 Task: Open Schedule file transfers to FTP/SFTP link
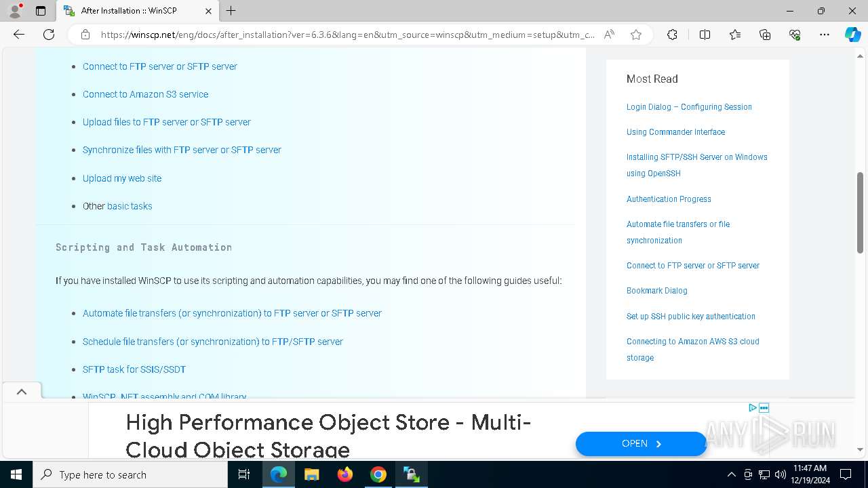coord(213,342)
